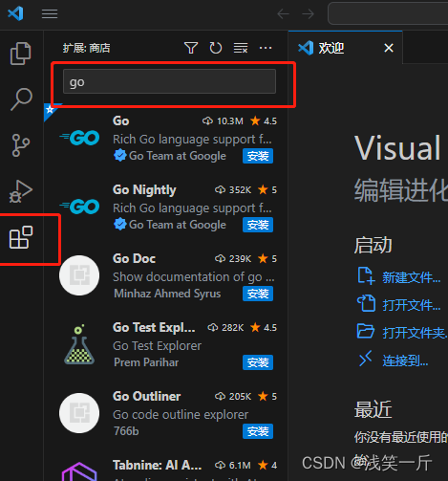This screenshot has height=481, width=448.
Task: Open the Go Outliner extension title
Action: [x=146, y=396]
